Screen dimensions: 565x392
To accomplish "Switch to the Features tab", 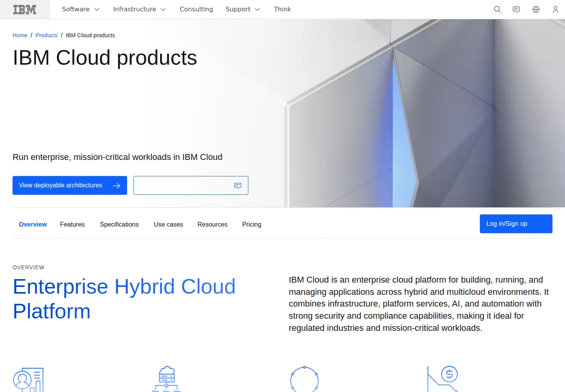I will [x=72, y=224].
